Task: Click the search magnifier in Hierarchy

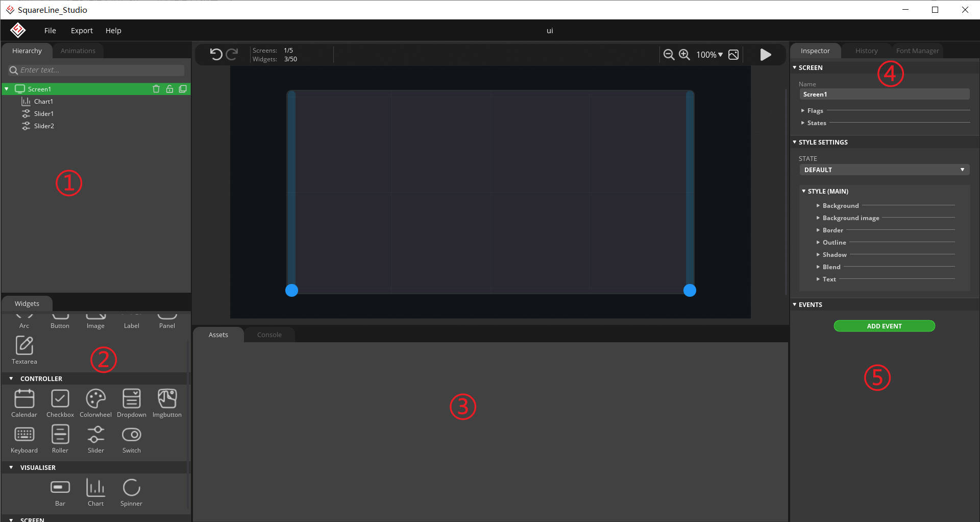Action: pyautogui.click(x=13, y=70)
